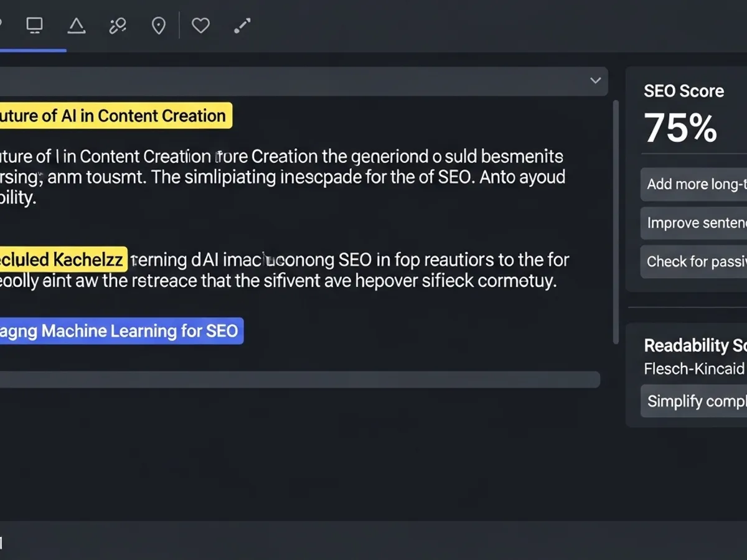Click the highlighted heading about AI Content Creation
This screenshot has width=747, height=560.
(x=115, y=116)
